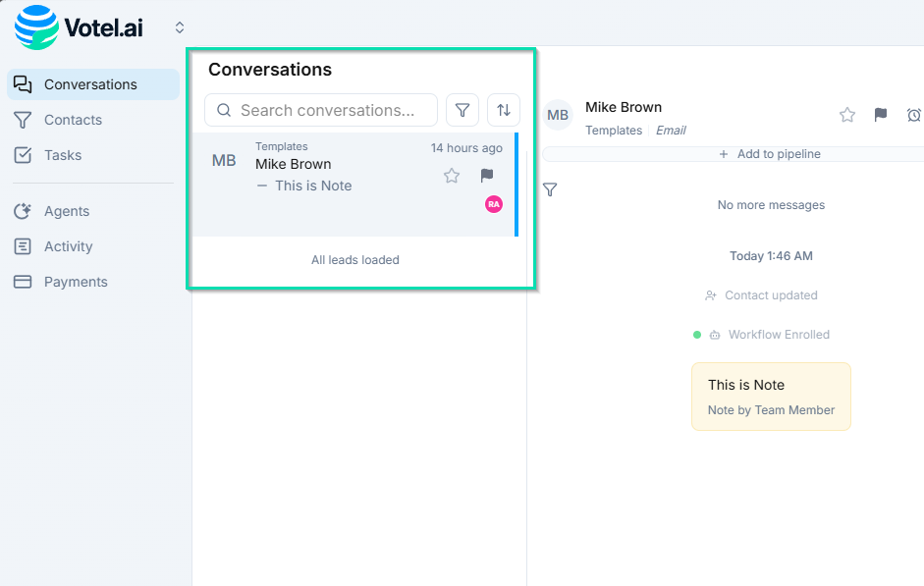Image resolution: width=924 pixels, height=586 pixels.
Task: Click the Search conversations input field
Action: click(x=327, y=110)
